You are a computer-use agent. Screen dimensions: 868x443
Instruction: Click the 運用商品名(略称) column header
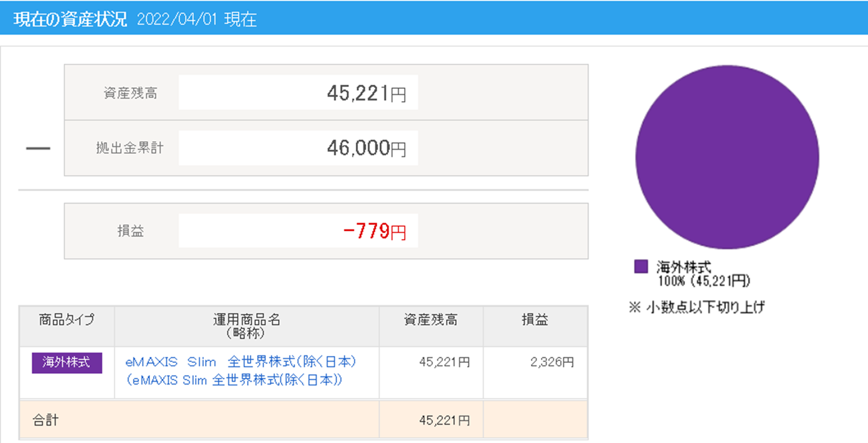246,326
